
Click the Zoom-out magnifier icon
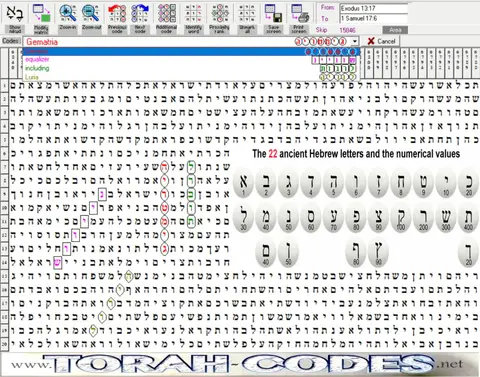coord(91,13)
